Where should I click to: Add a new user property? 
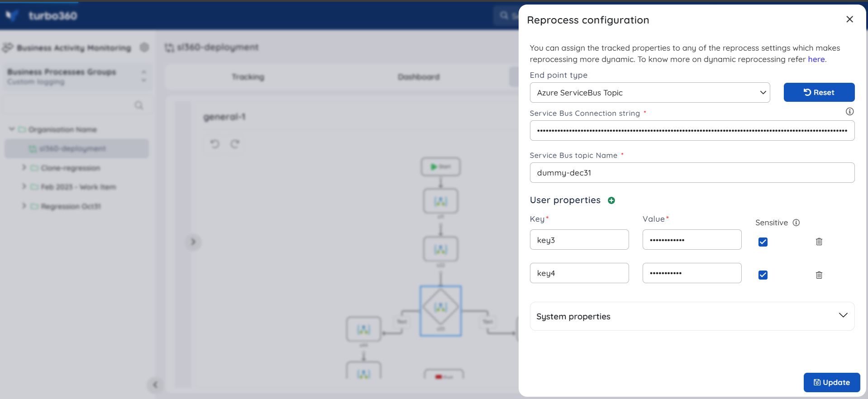click(x=611, y=200)
